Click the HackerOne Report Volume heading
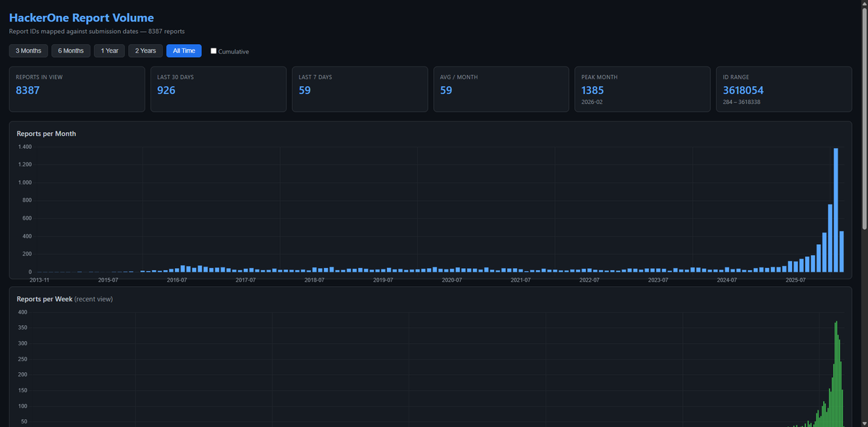Viewport: 868px width, 427px height. point(81,17)
